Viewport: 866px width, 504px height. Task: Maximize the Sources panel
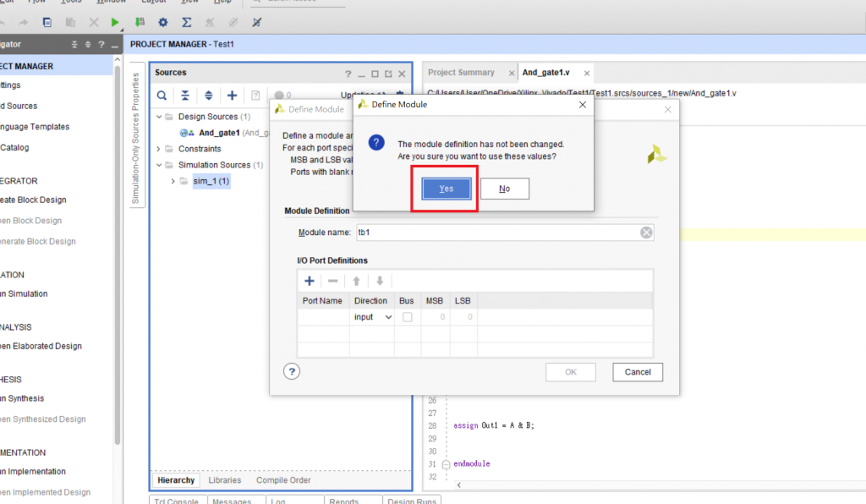click(375, 74)
